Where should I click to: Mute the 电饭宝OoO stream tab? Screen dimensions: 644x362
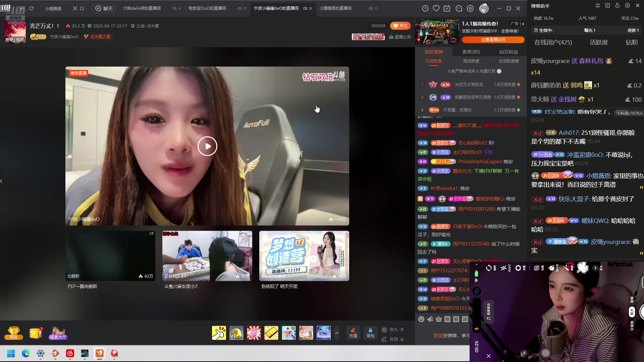click(x=239, y=8)
